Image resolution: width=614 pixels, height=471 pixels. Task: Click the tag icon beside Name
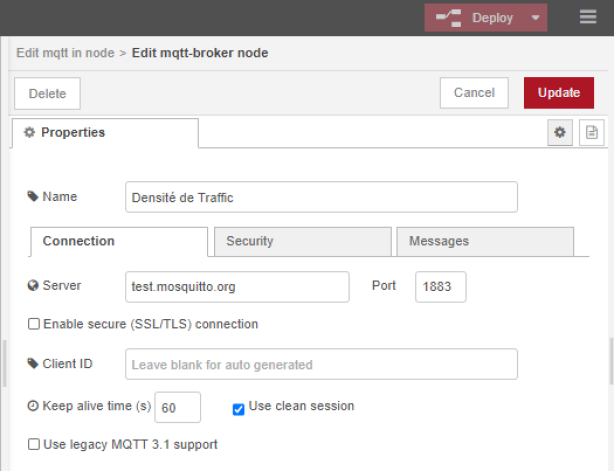(33, 196)
